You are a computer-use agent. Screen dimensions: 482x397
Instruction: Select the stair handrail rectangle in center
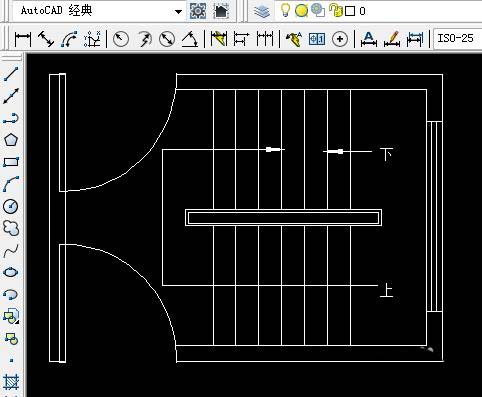tap(283, 218)
